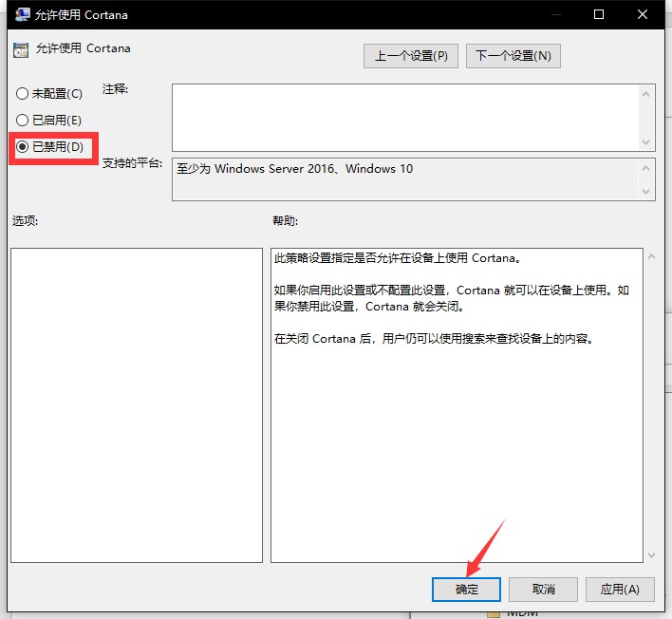
Task: Click up arrow of 注释 box scrollbar
Action: click(647, 93)
